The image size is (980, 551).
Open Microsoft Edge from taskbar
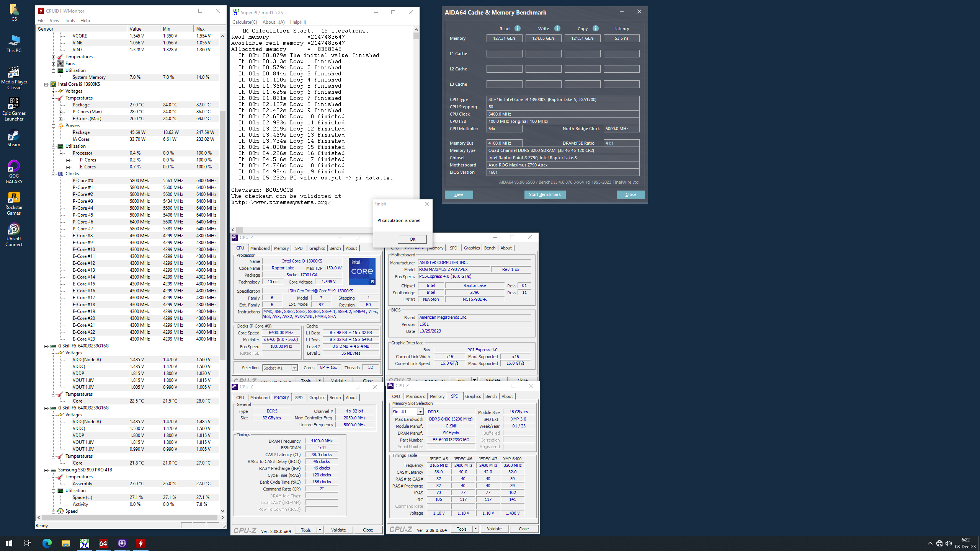(x=47, y=543)
